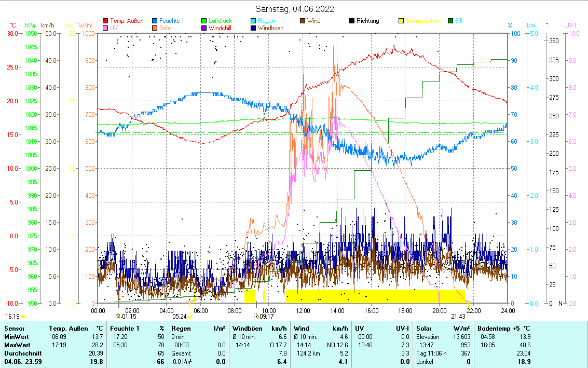The width and height of the screenshot is (588, 368).
Task: Click the green Luftdruck legend swatch
Action: [204, 21]
